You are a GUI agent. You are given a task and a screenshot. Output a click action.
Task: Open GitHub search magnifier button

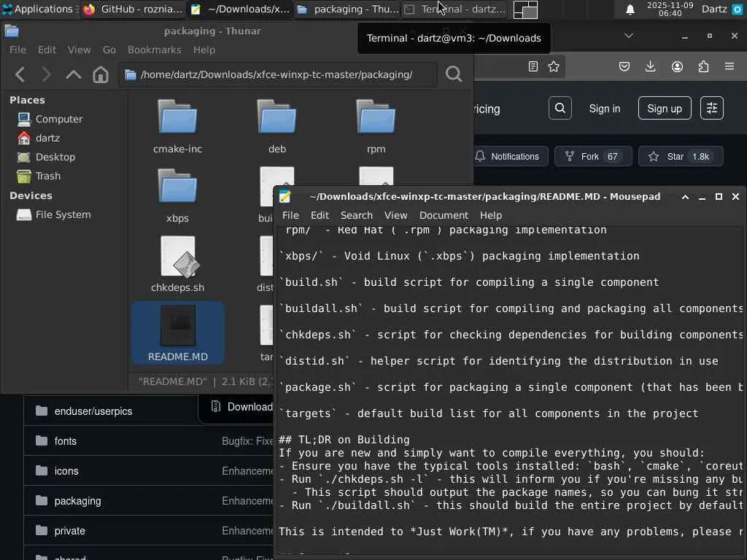[x=560, y=108]
